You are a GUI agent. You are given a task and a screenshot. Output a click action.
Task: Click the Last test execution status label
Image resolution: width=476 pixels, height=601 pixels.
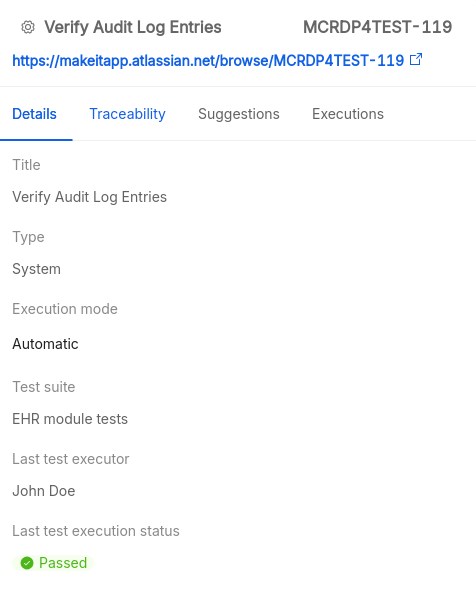(x=96, y=531)
